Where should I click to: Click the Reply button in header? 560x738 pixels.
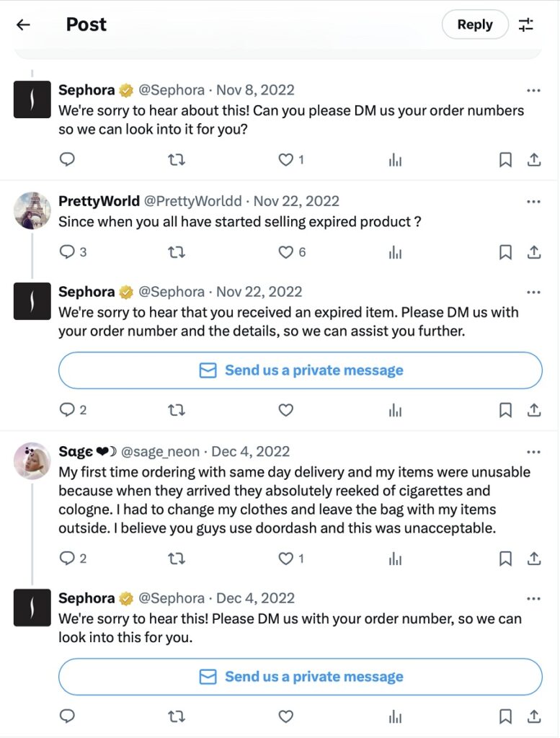[474, 25]
